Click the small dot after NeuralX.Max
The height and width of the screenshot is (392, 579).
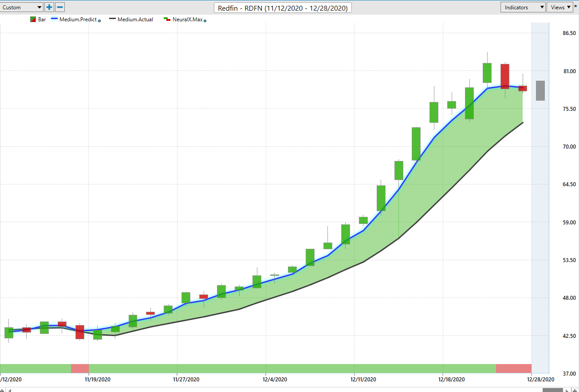[x=205, y=20]
